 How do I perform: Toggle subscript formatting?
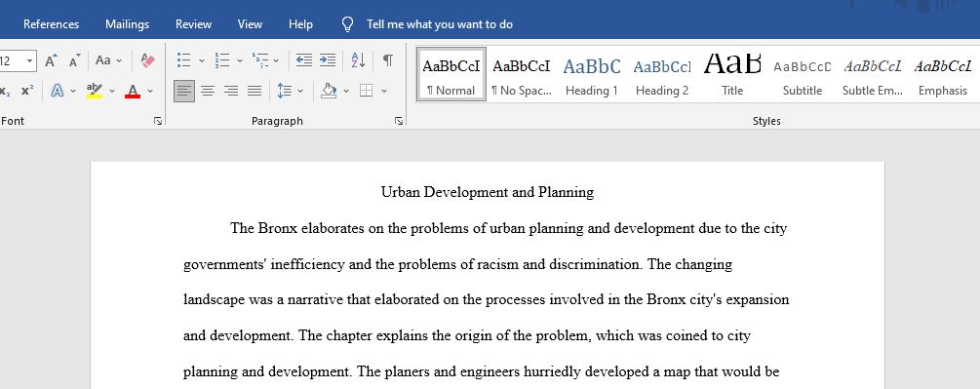5,92
